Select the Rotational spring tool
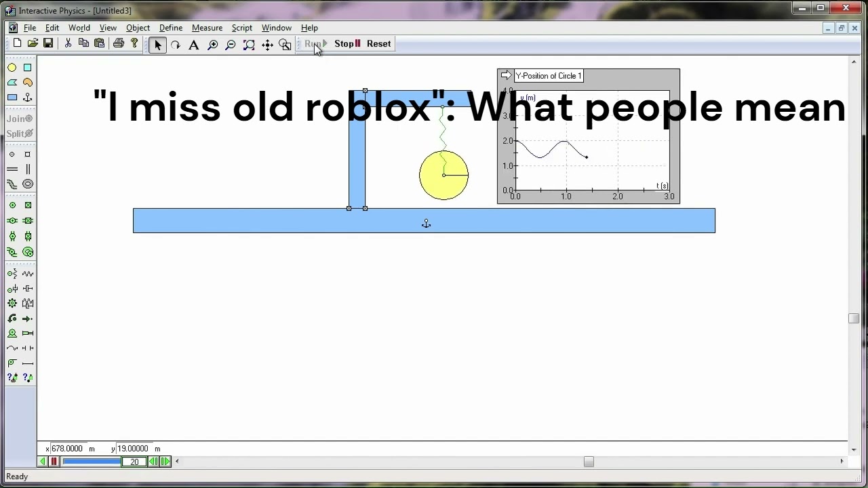Screen dimensions: 868x488 12,274
